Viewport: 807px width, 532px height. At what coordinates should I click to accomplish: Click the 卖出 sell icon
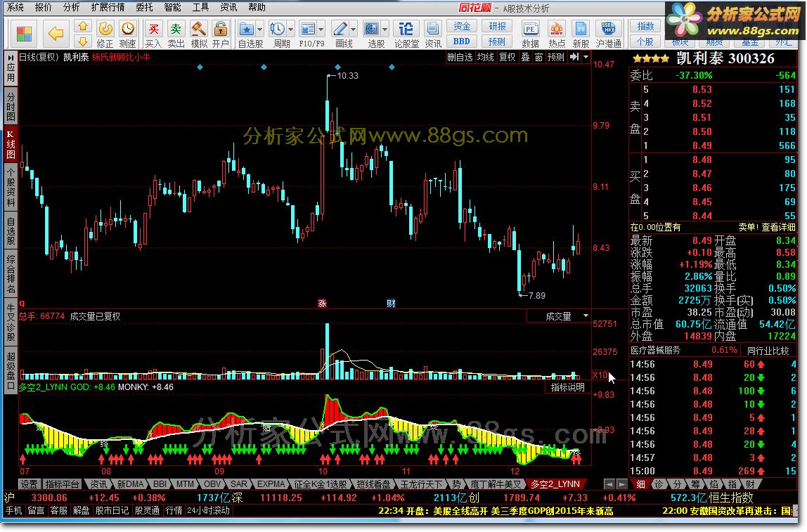coord(176,34)
